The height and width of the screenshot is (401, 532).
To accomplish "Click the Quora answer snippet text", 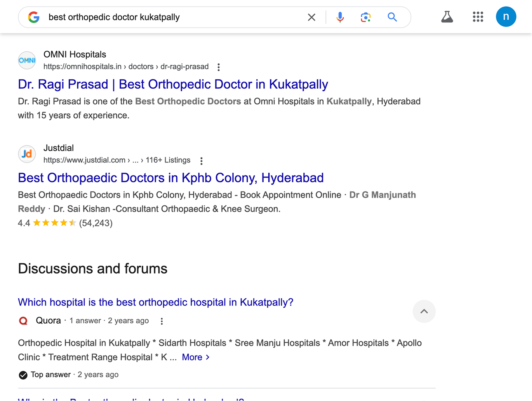I will tap(220, 350).
